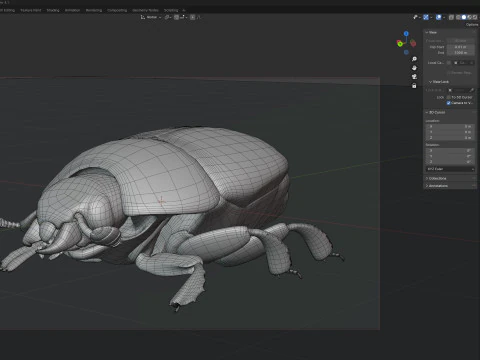
Task: Click the lock camera to view padlock icon
Action: (x=414, y=86)
